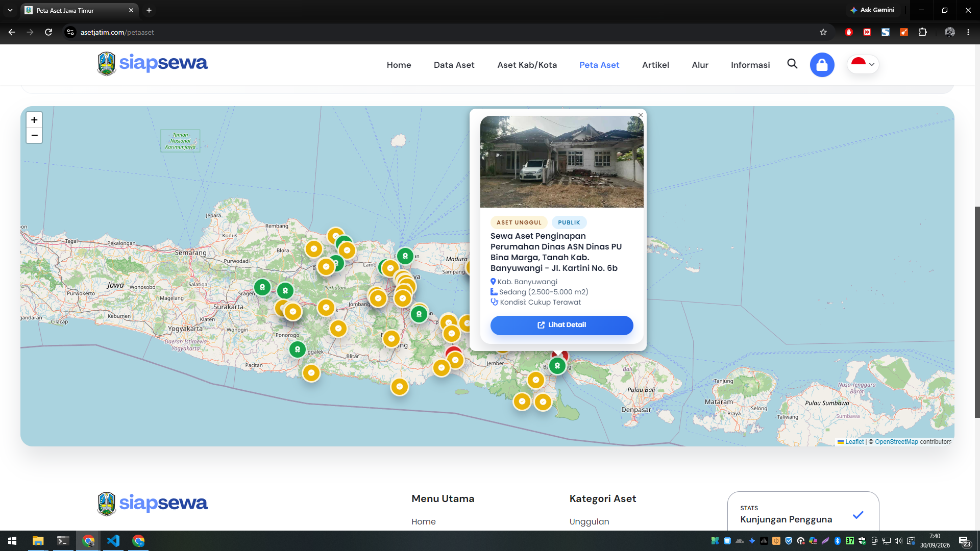Screen dimensions: 980x551
Task: Click the address bar URL
Action: click(x=117, y=32)
